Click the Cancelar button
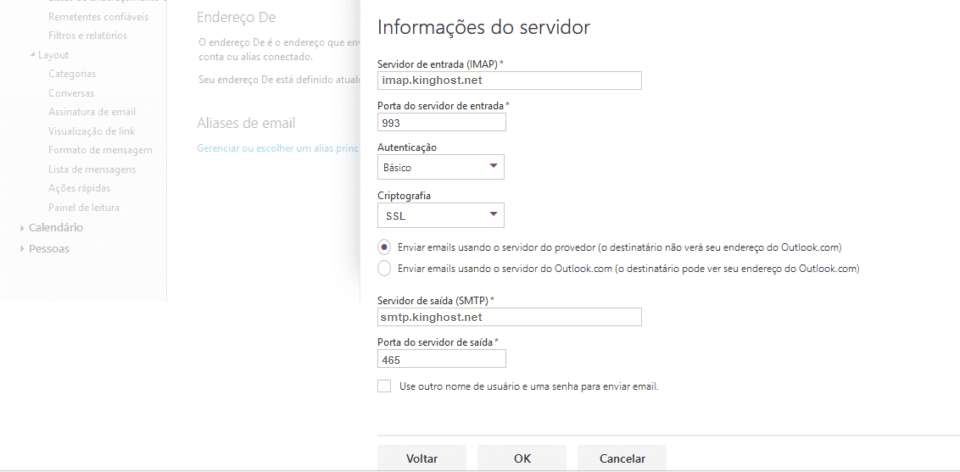This screenshot has height=472, width=960. pyautogui.click(x=621, y=458)
